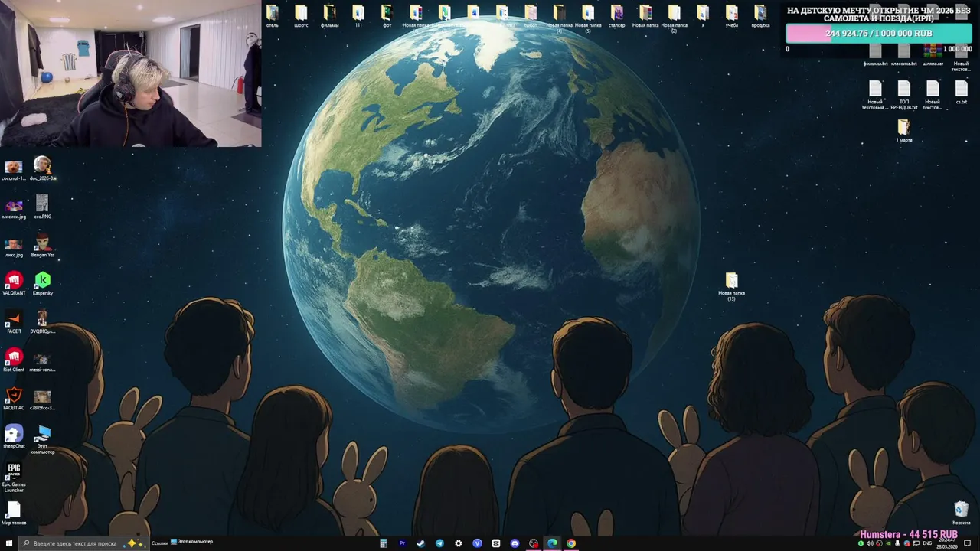Select the Новая папка (2) folder
The width and height of the screenshot is (980, 551).
pyautogui.click(x=675, y=19)
